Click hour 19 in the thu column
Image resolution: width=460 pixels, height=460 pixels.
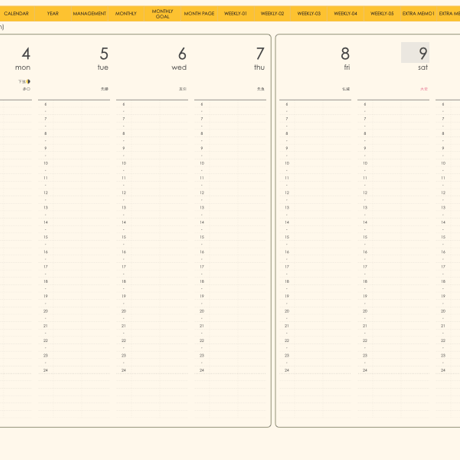point(202,296)
